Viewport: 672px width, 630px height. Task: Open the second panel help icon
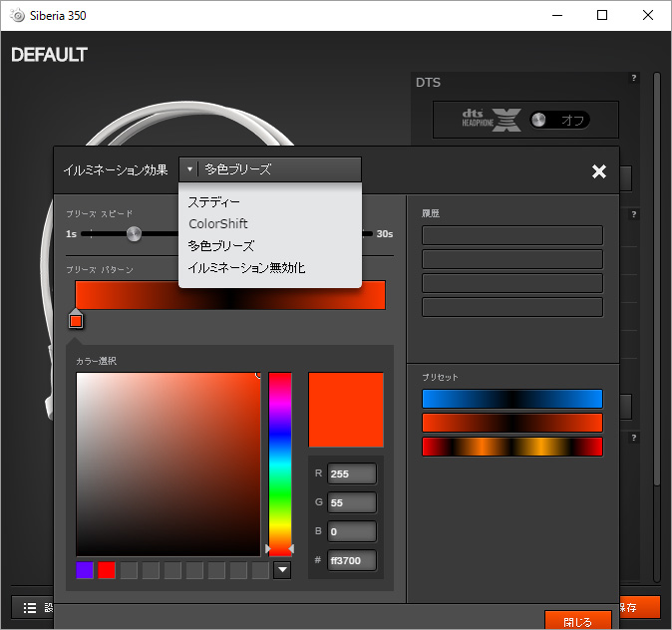point(633,214)
